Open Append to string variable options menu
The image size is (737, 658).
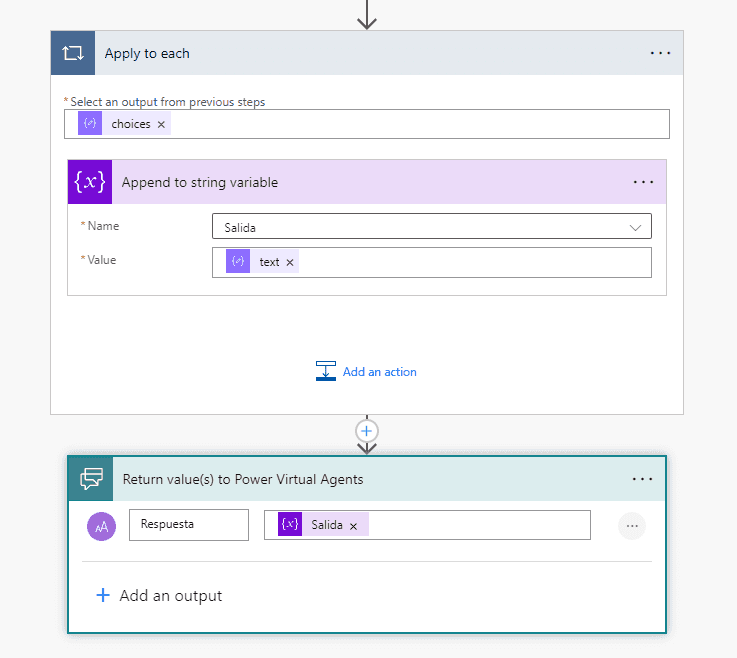[643, 182]
